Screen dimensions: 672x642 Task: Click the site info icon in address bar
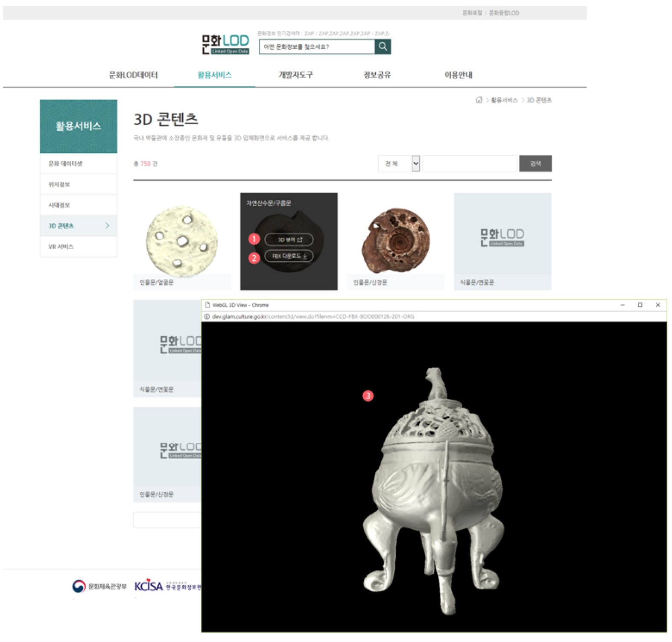click(x=207, y=317)
